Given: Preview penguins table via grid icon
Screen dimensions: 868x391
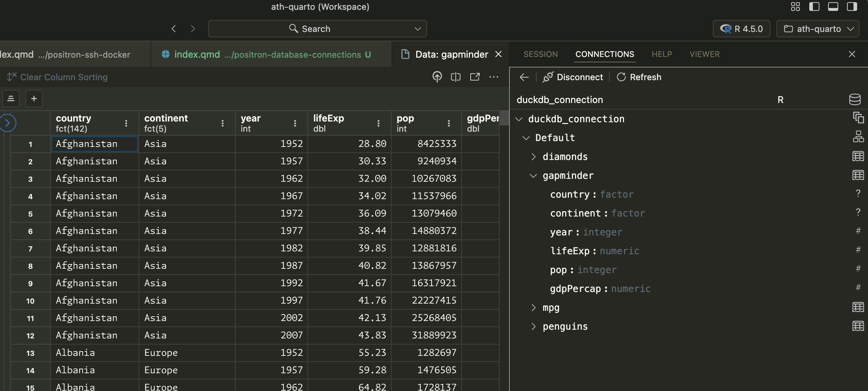Looking at the screenshot, I should tap(858, 326).
